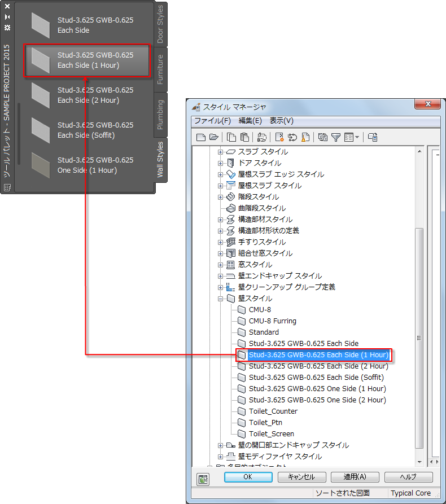Click the 組合せ窓スタイル icon
Screen dimensions: 446x504
[230, 253]
